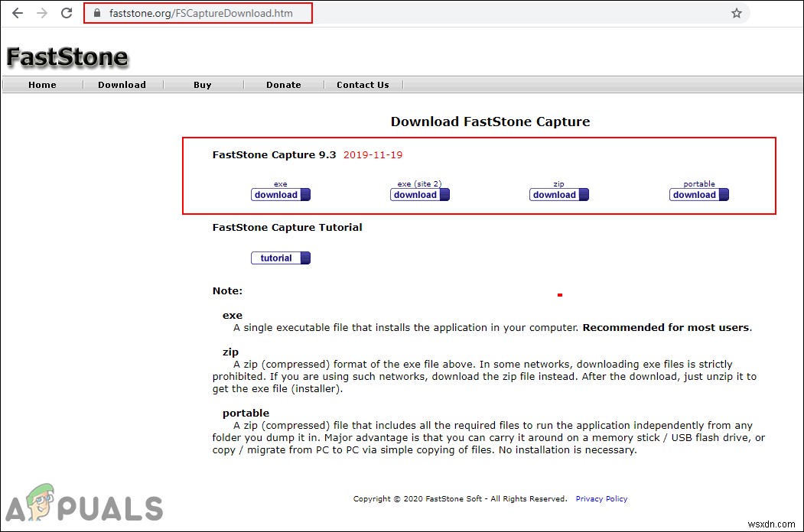Click the 'Note:' label
The height and width of the screenshot is (532, 804).
227,290
